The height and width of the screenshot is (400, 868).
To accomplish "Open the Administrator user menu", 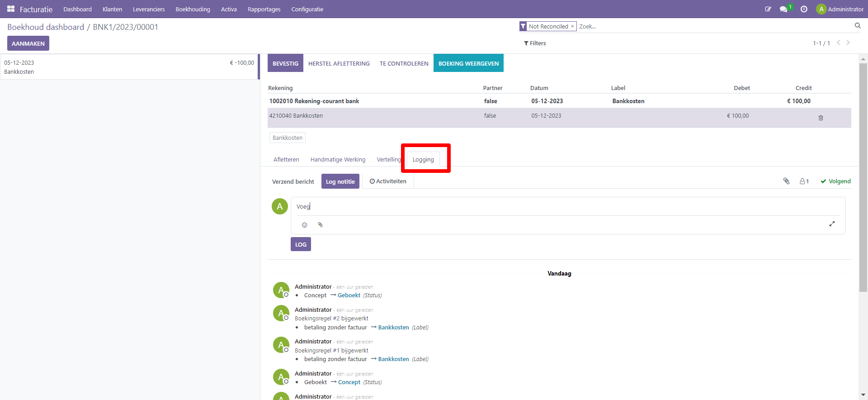I will tap(840, 9).
